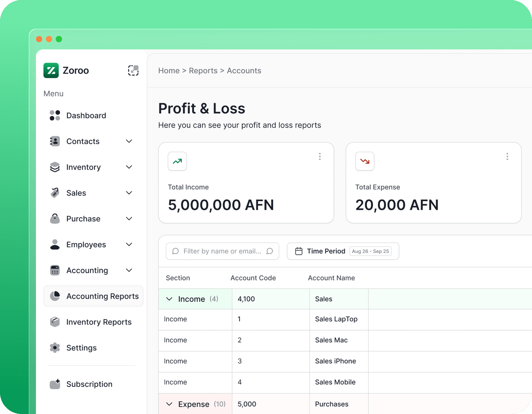Image resolution: width=532 pixels, height=414 pixels.
Task: Focus the Filter by name or email field
Action: 222,251
